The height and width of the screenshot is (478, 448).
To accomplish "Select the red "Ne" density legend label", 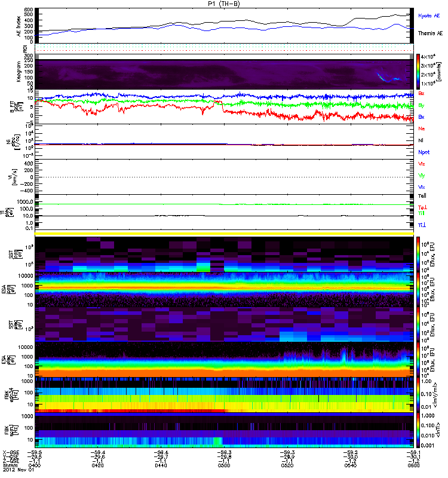I will point(422,128).
